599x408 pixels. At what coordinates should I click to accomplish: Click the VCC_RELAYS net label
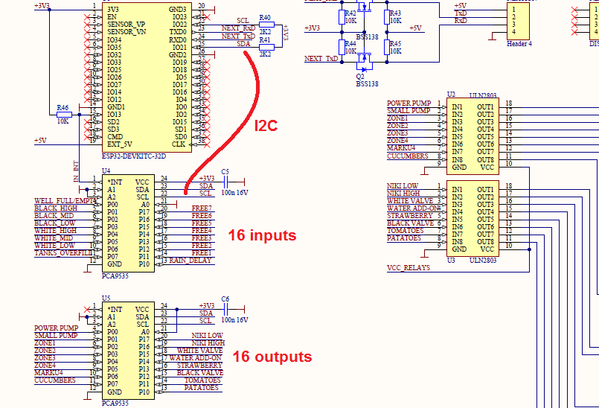408,268
